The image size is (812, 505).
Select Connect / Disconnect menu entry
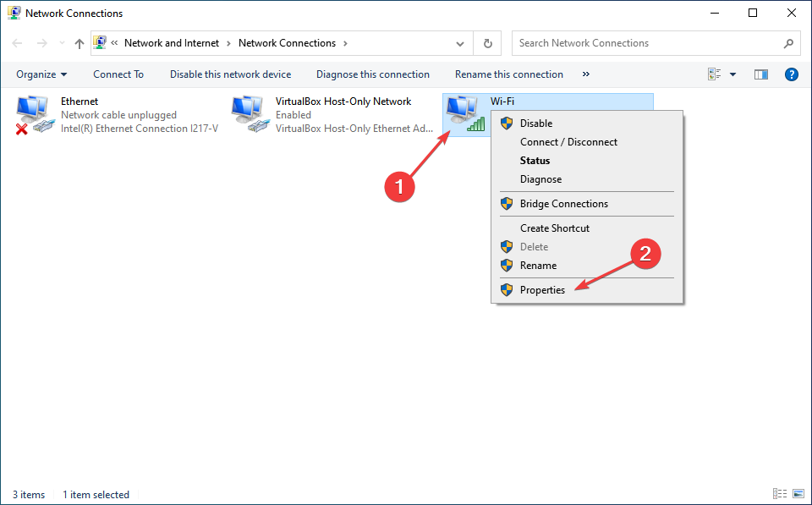(x=587, y=142)
